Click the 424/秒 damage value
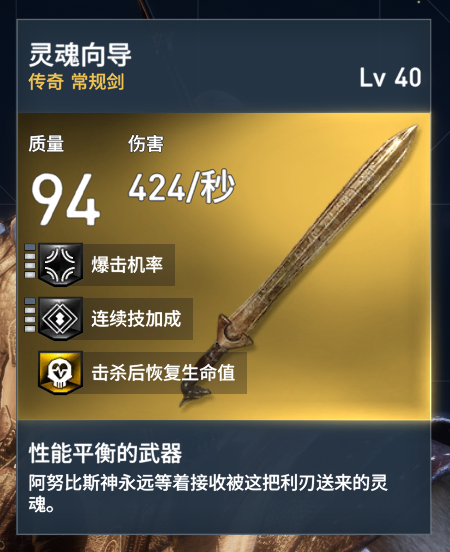 tap(181, 187)
